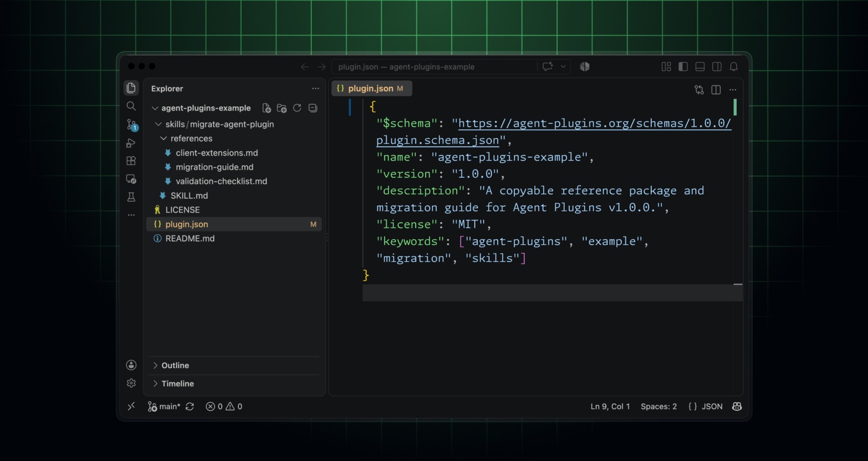Collapse all folders in Explorer
The width and height of the screenshot is (868, 461).
pos(313,108)
